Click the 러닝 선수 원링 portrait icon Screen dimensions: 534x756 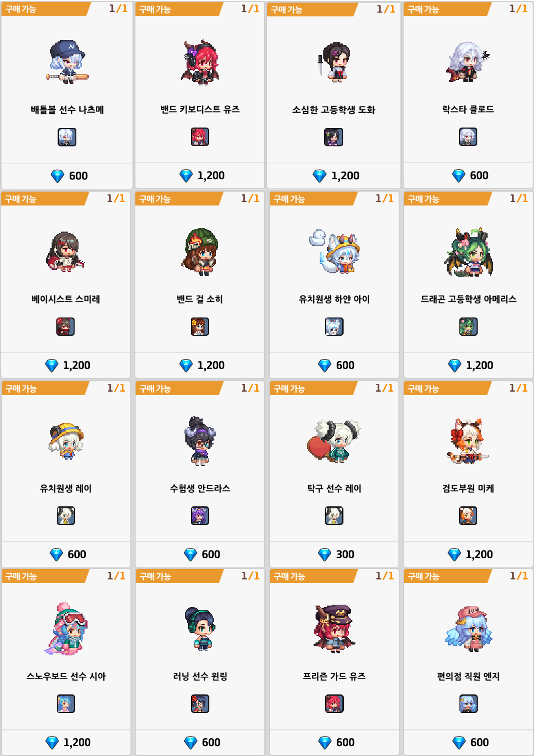point(200,704)
